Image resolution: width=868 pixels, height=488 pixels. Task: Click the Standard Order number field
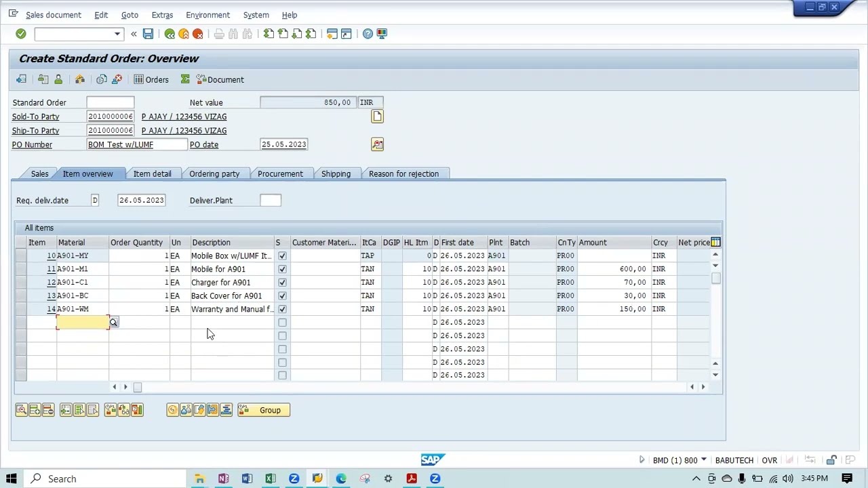tap(110, 102)
